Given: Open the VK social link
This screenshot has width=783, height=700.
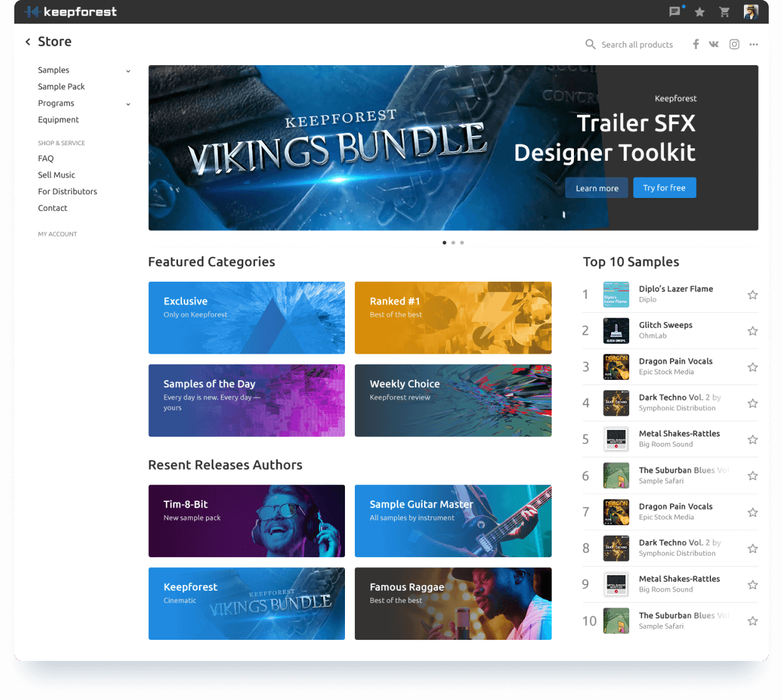Looking at the screenshot, I should [x=714, y=44].
